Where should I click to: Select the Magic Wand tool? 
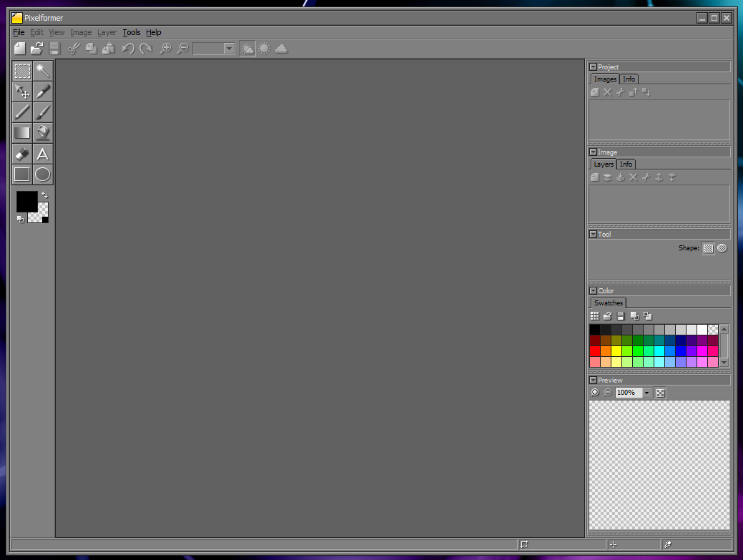pyautogui.click(x=43, y=71)
